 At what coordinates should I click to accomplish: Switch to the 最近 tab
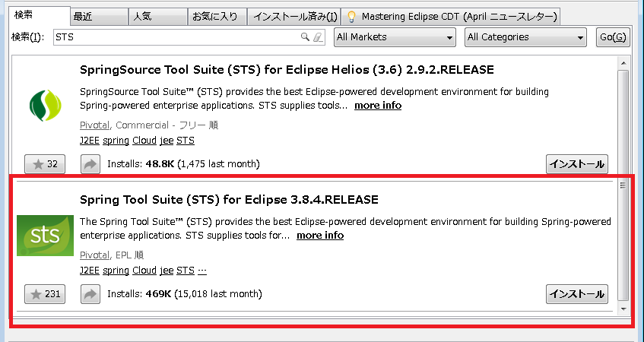click(100, 17)
